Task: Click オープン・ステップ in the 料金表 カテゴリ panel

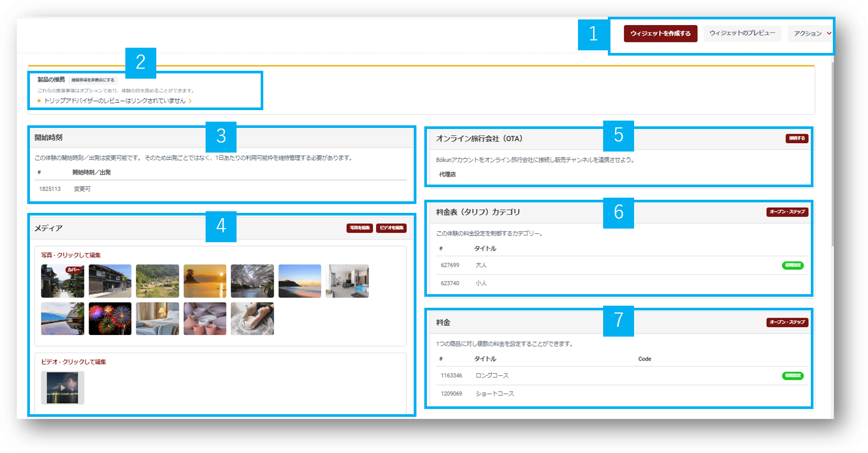Action: pyautogui.click(x=787, y=212)
